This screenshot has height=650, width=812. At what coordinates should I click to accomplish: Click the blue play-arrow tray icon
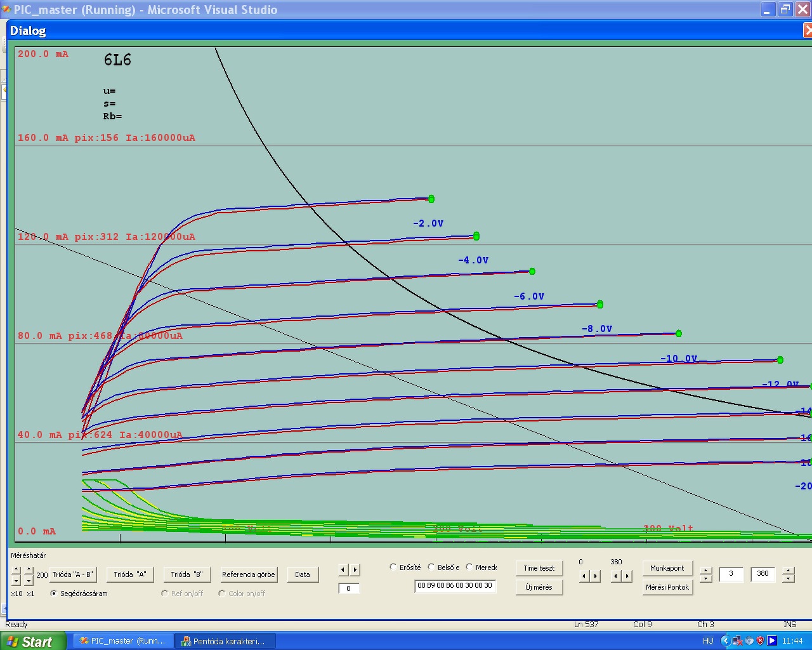(x=772, y=640)
